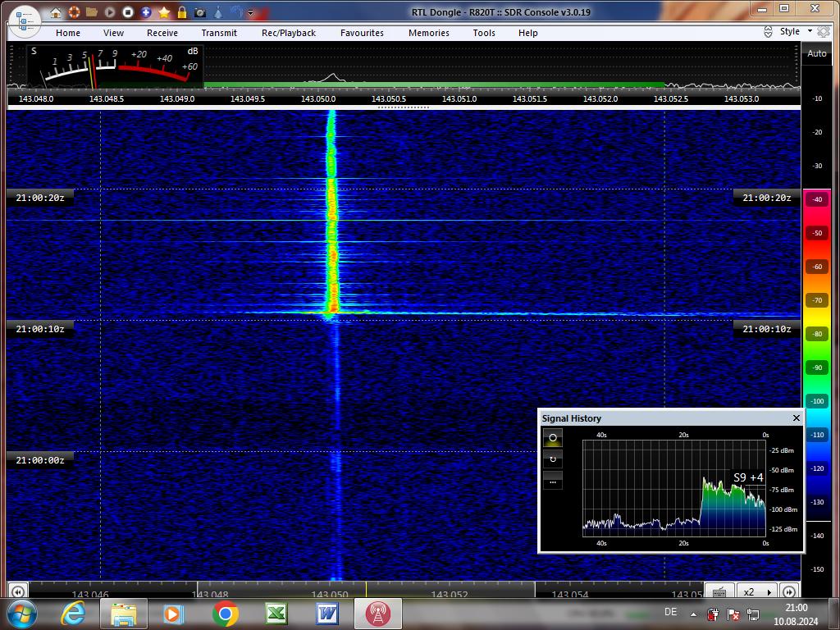Image resolution: width=840 pixels, height=630 pixels.
Task: Take a screenshot with the camera icon
Action: tap(200, 12)
